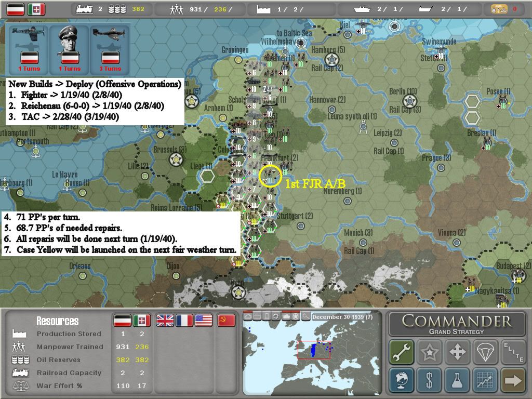Click the War Effort % label

[x=59, y=386]
